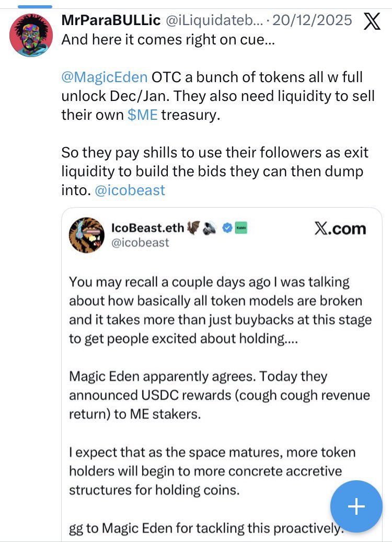Image resolution: width=392 pixels, height=542 pixels.
Task: Open MrParaBULLic's profile avatar
Action: click(x=31, y=35)
